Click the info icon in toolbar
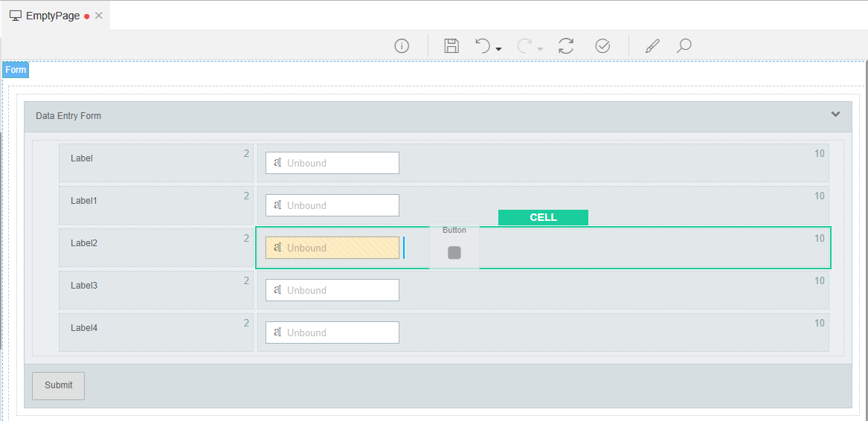This screenshot has width=868, height=421. [402, 46]
